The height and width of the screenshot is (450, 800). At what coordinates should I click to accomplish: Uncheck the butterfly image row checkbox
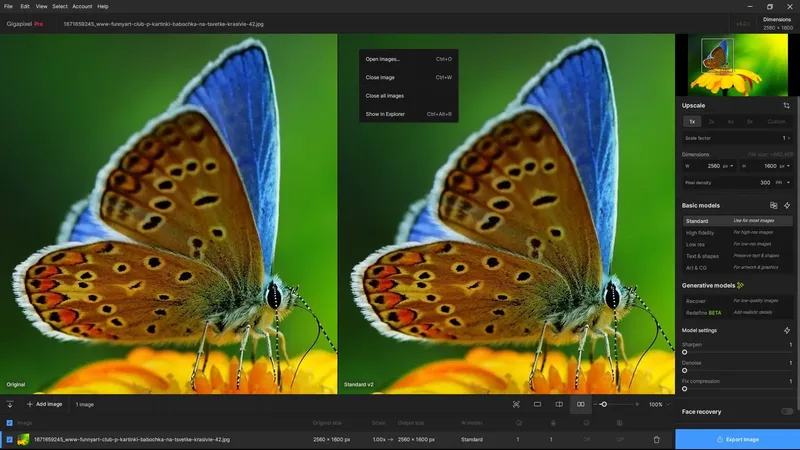[x=9, y=439]
